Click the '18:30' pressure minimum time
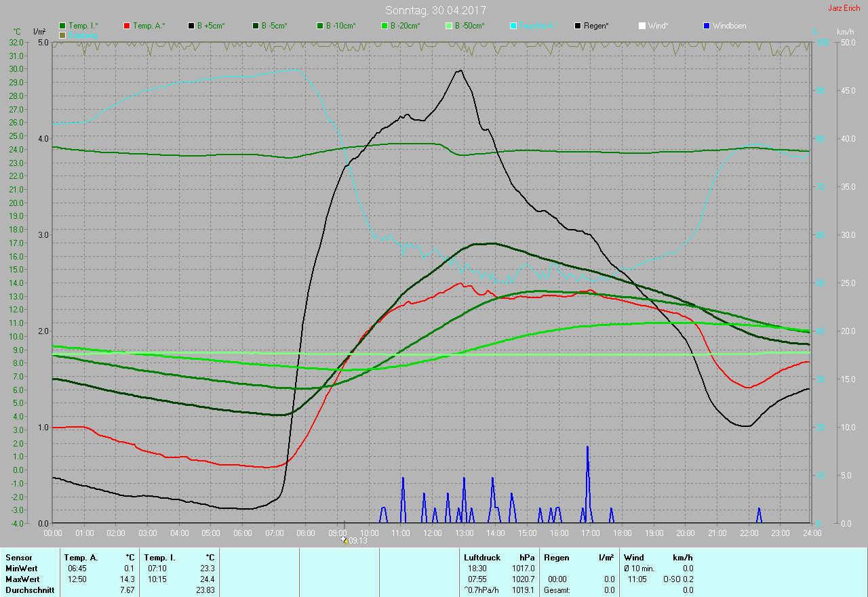This screenshot has height=597, width=868. click(477, 568)
